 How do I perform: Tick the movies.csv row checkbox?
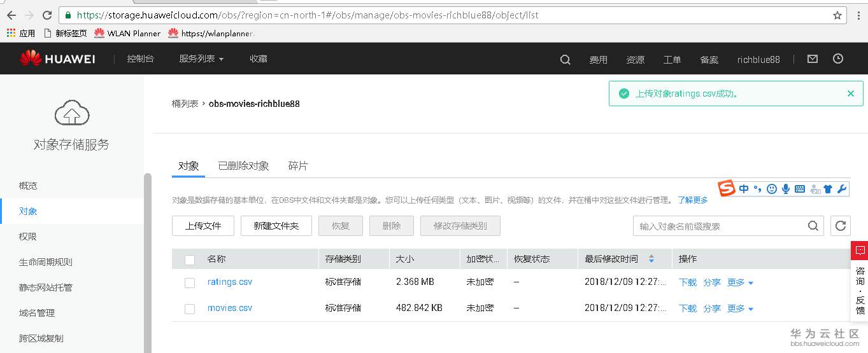pos(190,309)
